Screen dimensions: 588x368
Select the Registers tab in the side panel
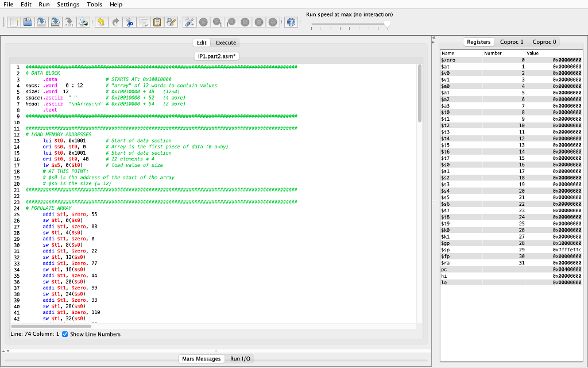pos(478,41)
